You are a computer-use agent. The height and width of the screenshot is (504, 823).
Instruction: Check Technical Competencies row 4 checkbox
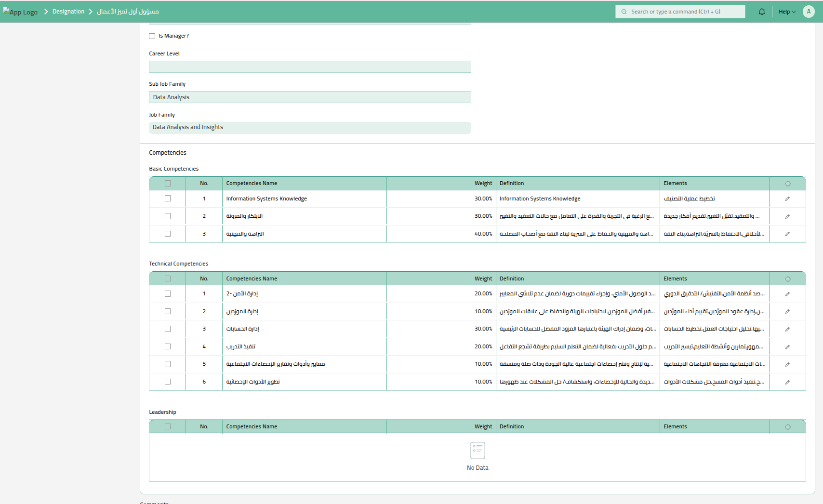168,346
